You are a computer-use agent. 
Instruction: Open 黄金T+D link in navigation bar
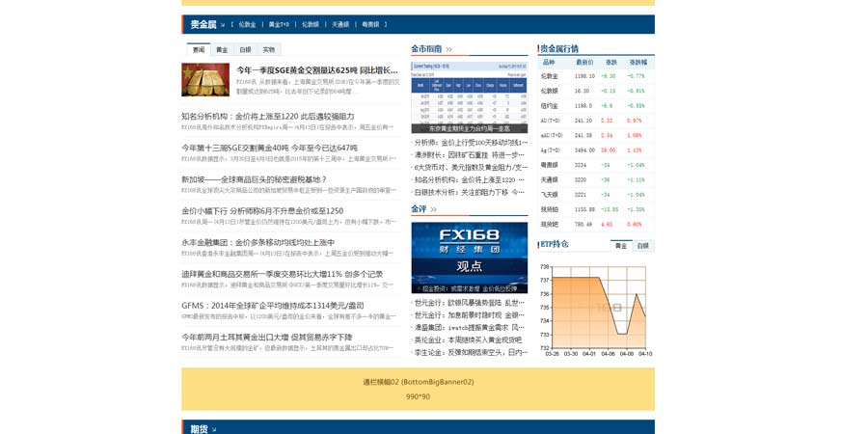279,24
